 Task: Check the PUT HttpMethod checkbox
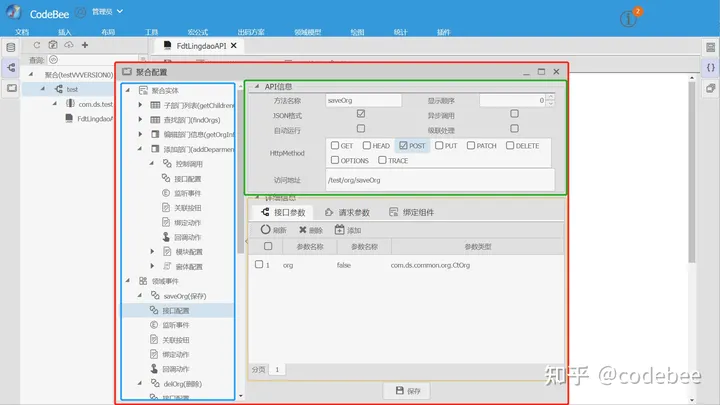tap(439, 146)
